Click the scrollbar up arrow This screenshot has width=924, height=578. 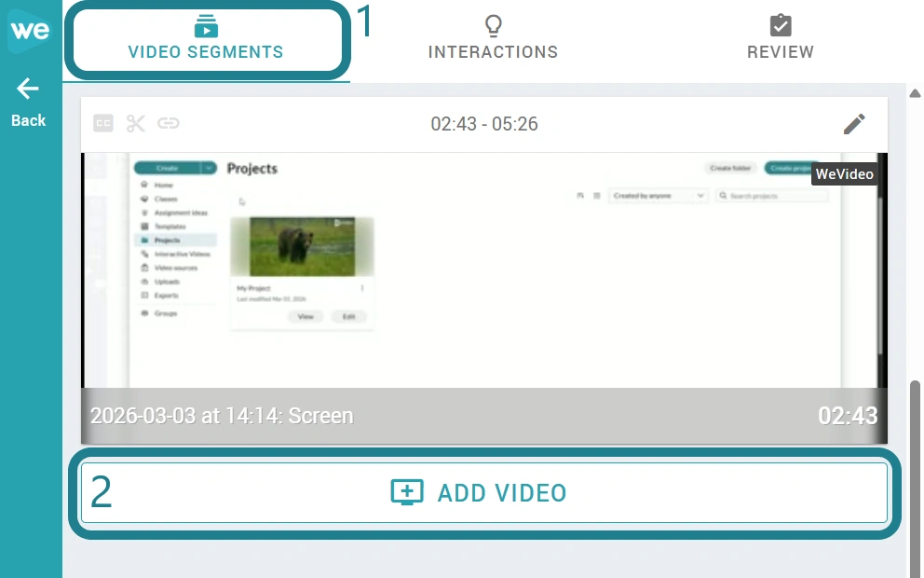click(915, 93)
